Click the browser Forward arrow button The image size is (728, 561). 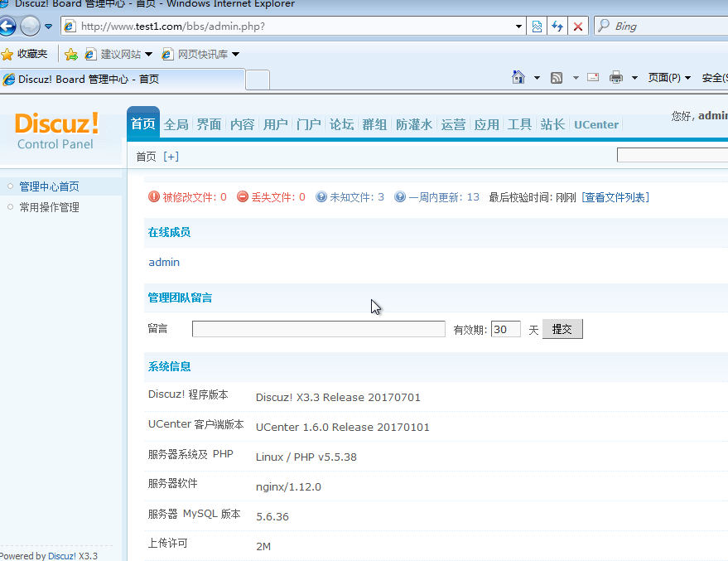[30, 26]
